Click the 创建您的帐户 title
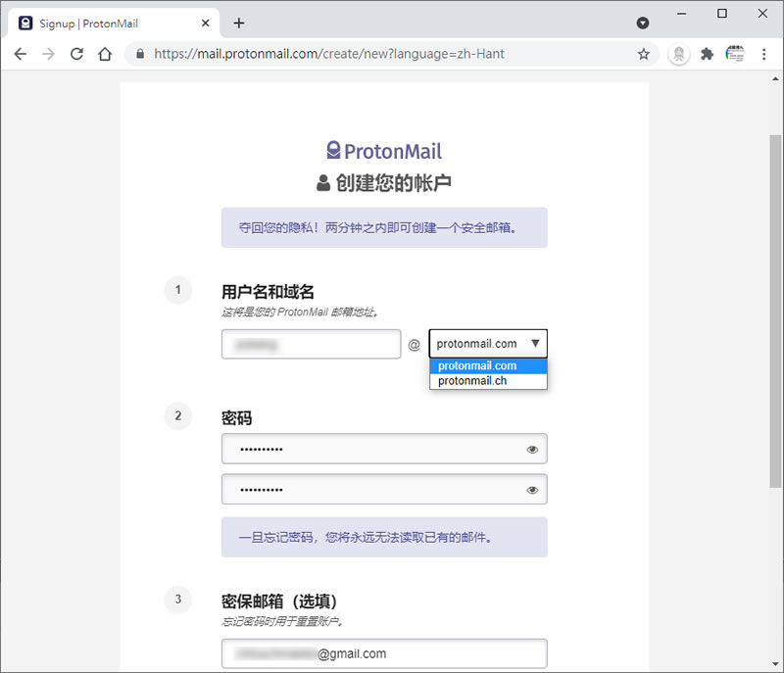784x673 pixels. tap(393, 183)
